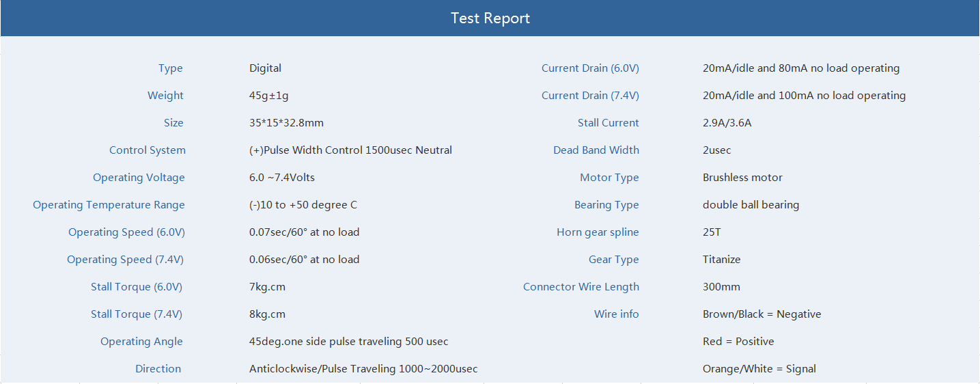Select the Current Drain (6.0V) label
This screenshot has height=384, width=980.
tap(590, 68)
